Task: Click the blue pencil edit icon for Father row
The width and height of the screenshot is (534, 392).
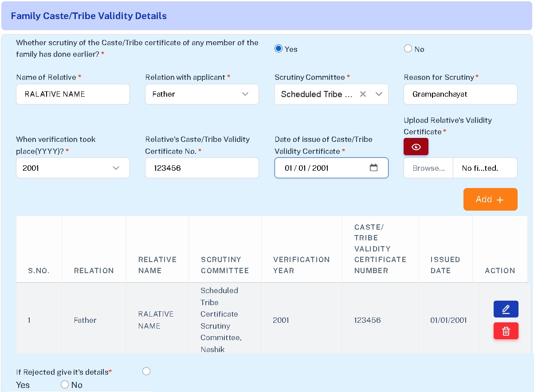Action: point(506,309)
